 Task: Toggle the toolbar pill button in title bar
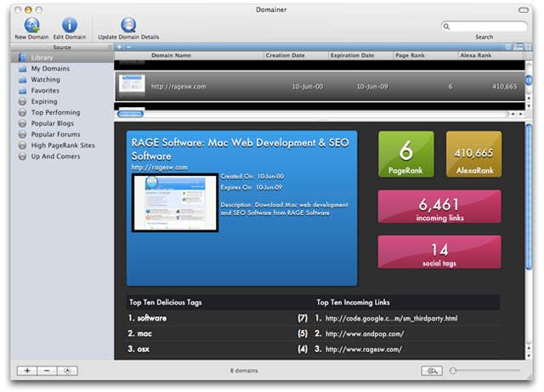[x=524, y=9]
